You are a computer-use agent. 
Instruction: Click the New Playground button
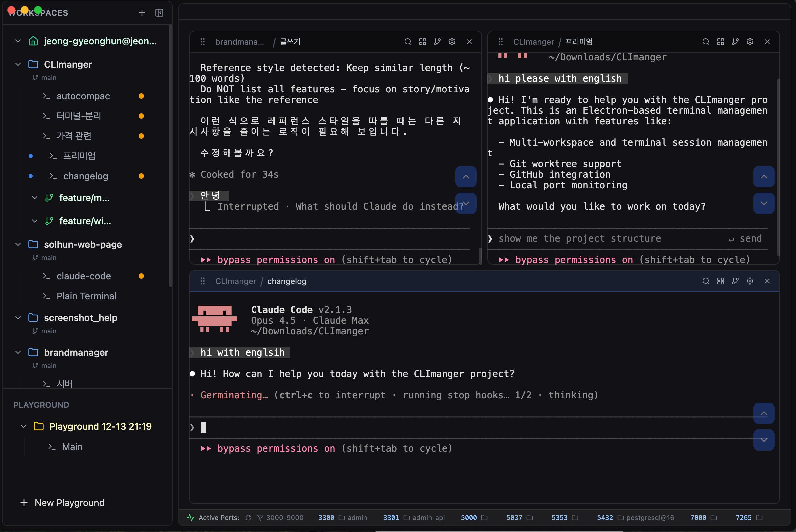coord(63,503)
